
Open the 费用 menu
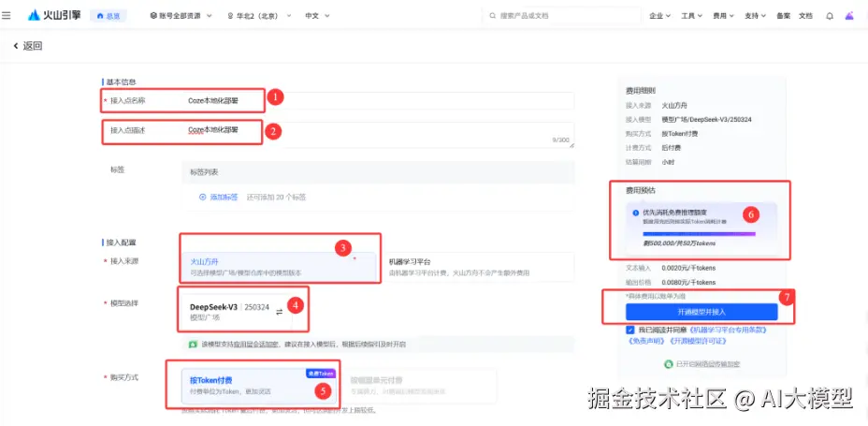click(724, 16)
